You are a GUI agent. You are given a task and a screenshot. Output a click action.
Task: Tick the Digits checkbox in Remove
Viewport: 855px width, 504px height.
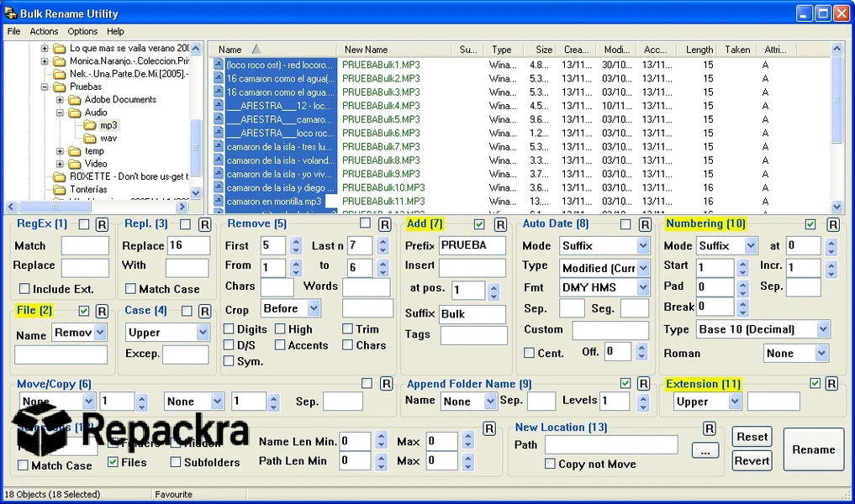(x=229, y=329)
